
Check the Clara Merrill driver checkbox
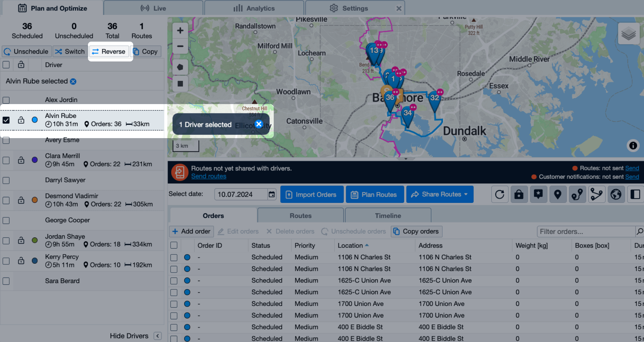click(x=6, y=160)
